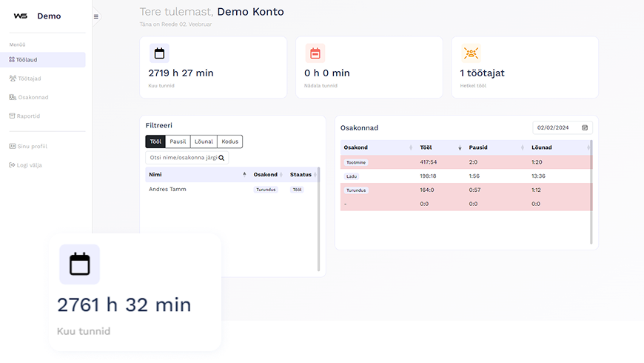Switch filter to Lõunal
The height and width of the screenshot is (363, 644).
click(x=204, y=141)
